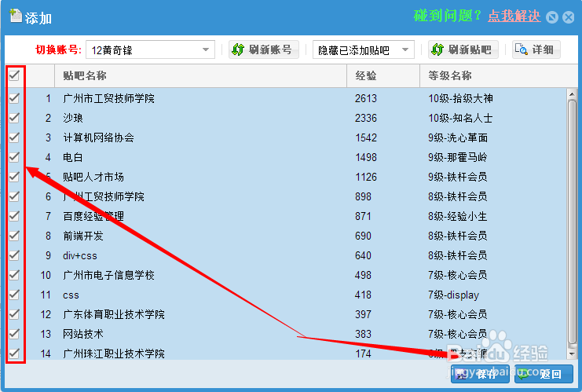Click the refresh tieba green arrows icon
Viewport: 582px width, 392px height.
coord(437,49)
